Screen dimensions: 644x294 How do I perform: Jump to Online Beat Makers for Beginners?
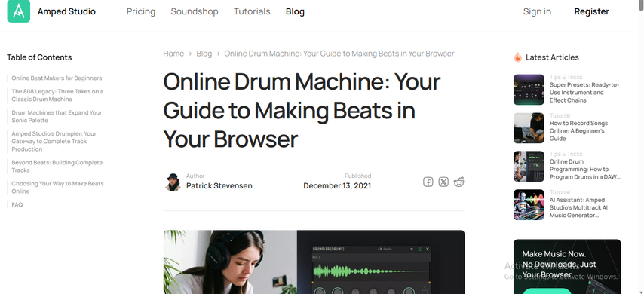point(57,78)
